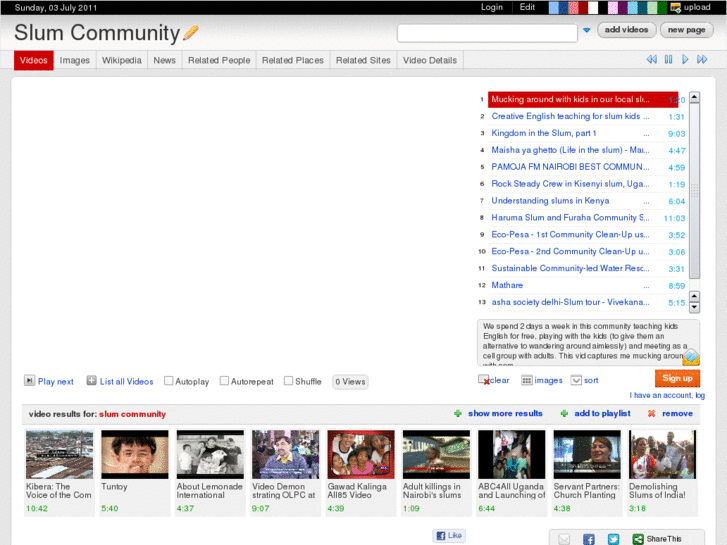Pick the purple theme swatch
The width and height of the screenshot is (727, 545).
click(622, 7)
